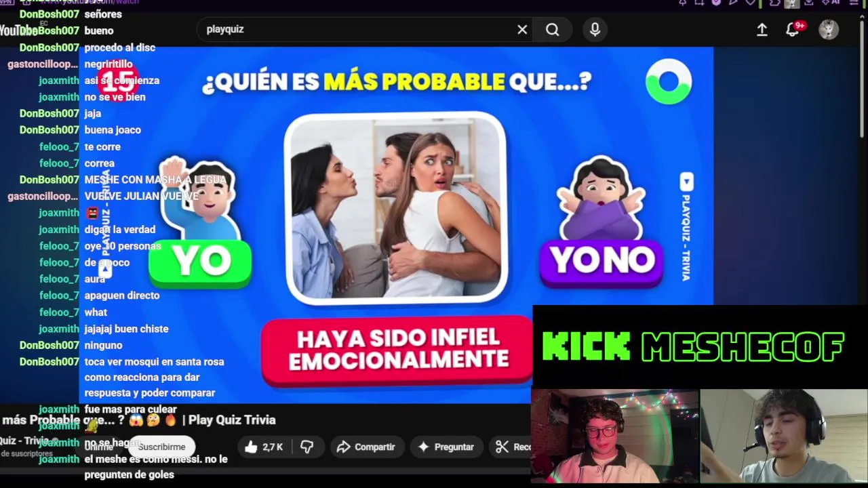Screen dimensions: 868x488
Task: Click chat message 'digan la verdad'
Action: click(x=120, y=229)
